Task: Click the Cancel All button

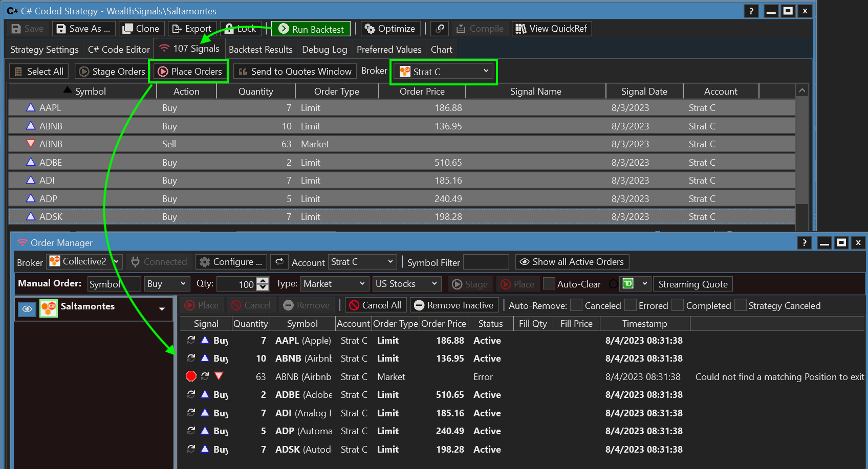Action: [376, 305]
